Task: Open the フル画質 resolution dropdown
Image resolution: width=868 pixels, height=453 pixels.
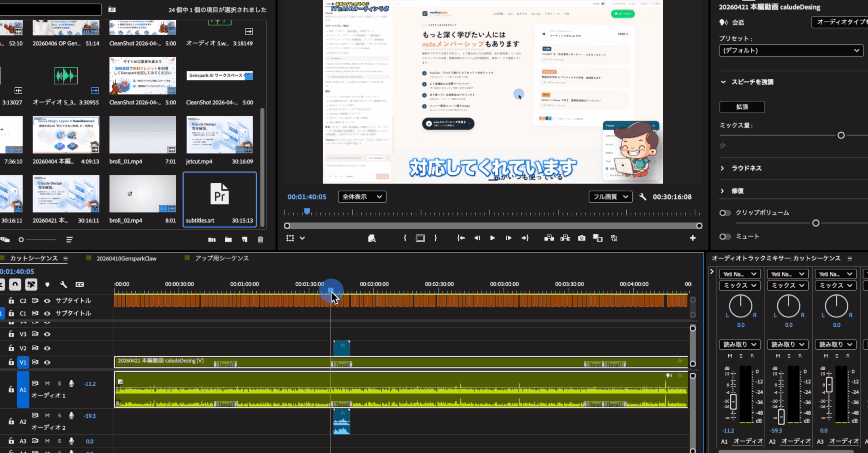Action: tap(610, 197)
